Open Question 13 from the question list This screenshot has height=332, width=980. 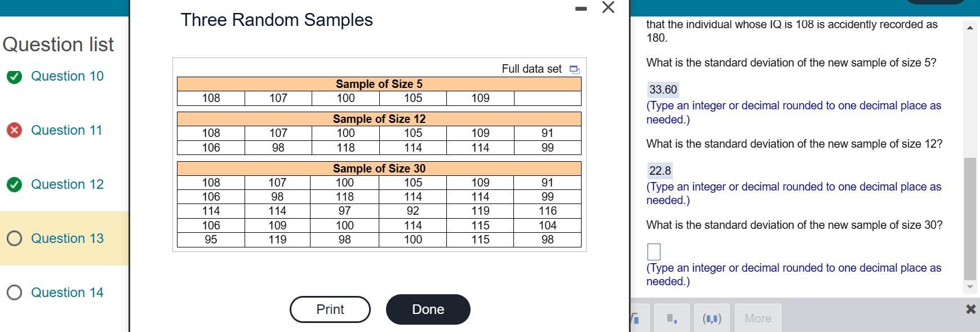click(67, 239)
